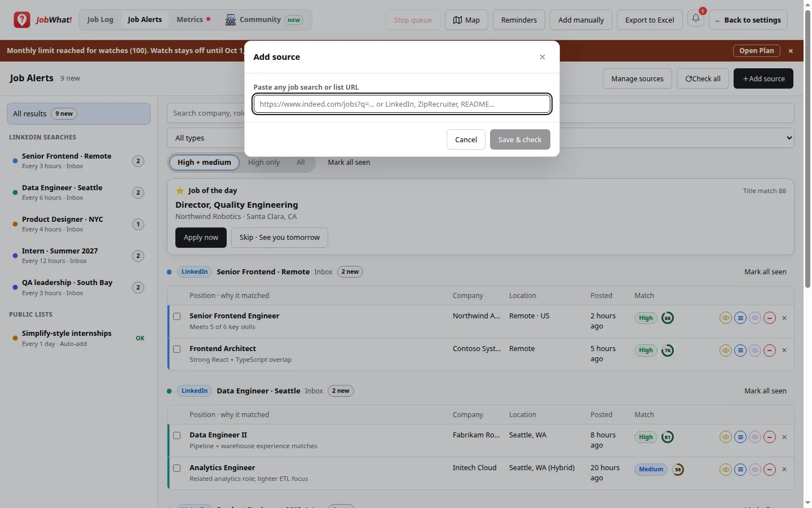Click the yellow eye icon for Frontend Architect
Viewport: 812px width, 508px height.
click(x=726, y=351)
